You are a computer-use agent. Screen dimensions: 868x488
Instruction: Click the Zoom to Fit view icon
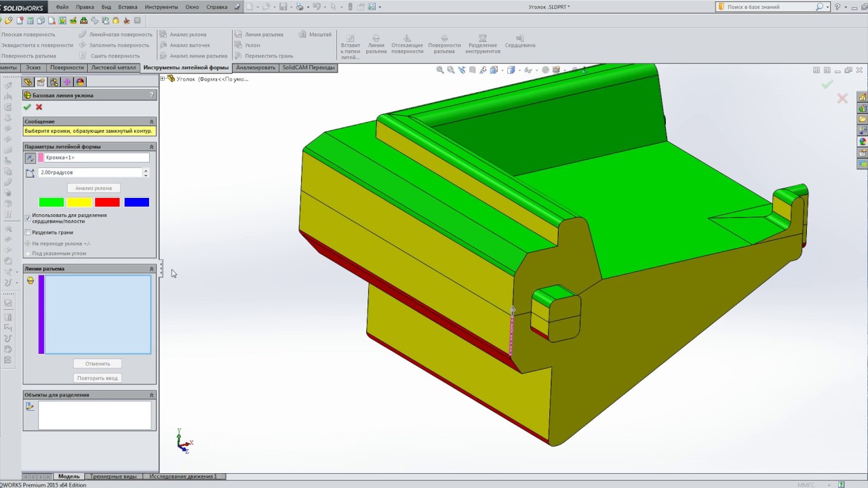click(x=440, y=70)
